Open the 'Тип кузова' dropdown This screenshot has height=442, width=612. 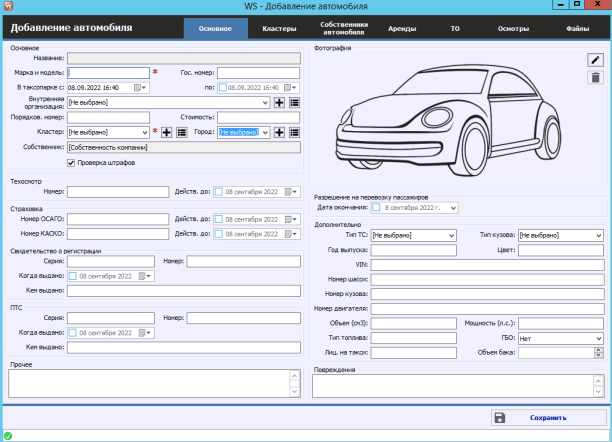coord(598,235)
